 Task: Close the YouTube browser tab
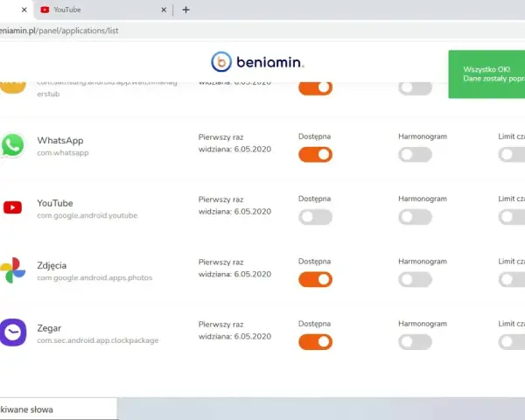[164, 10]
